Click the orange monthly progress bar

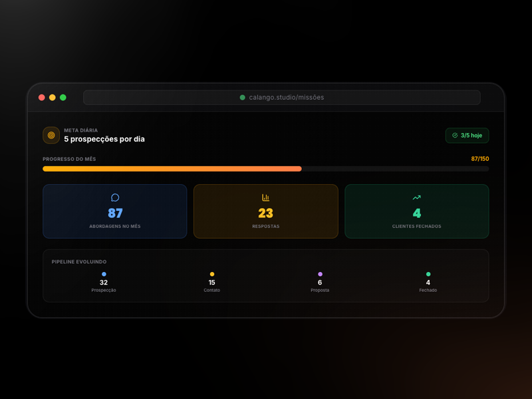tap(172, 169)
